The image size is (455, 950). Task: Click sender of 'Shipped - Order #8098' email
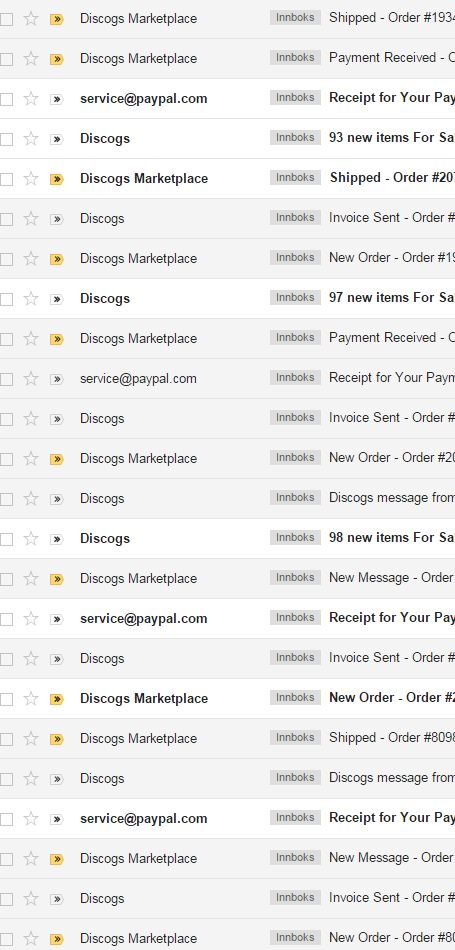click(138, 739)
